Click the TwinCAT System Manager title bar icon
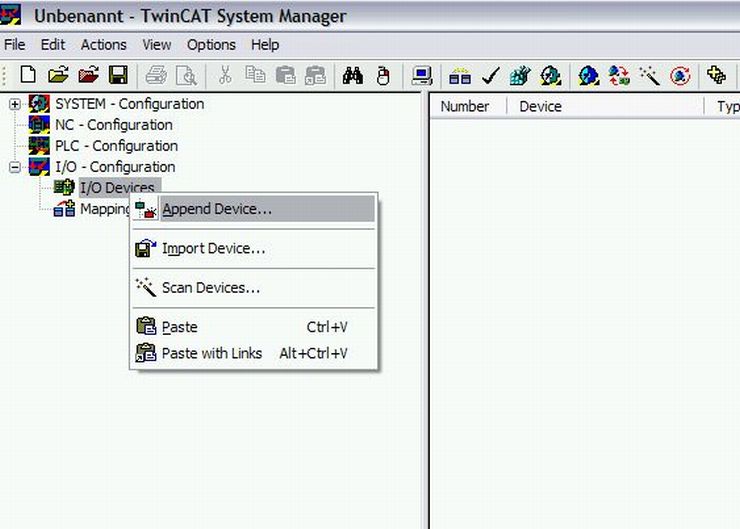This screenshot has height=529, width=740. point(10,14)
